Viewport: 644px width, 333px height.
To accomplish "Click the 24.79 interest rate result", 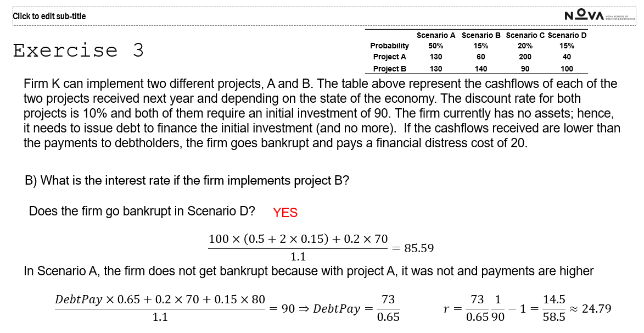I will click(x=596, y=308).
